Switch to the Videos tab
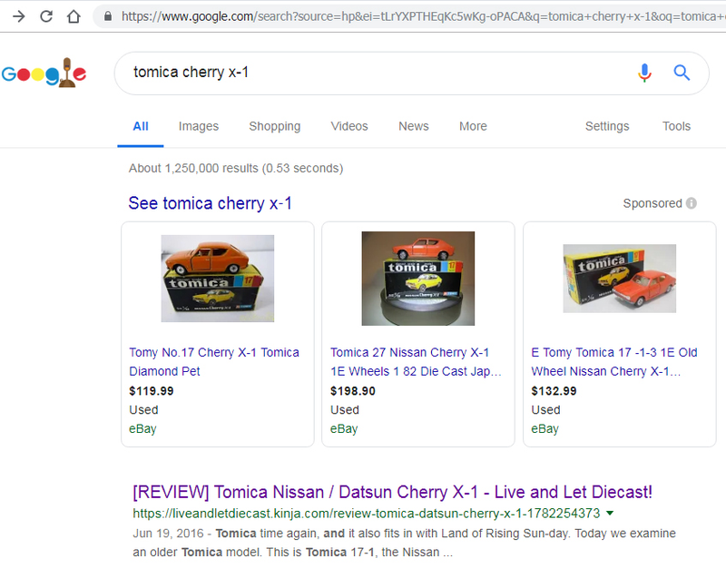 point(349,126)
